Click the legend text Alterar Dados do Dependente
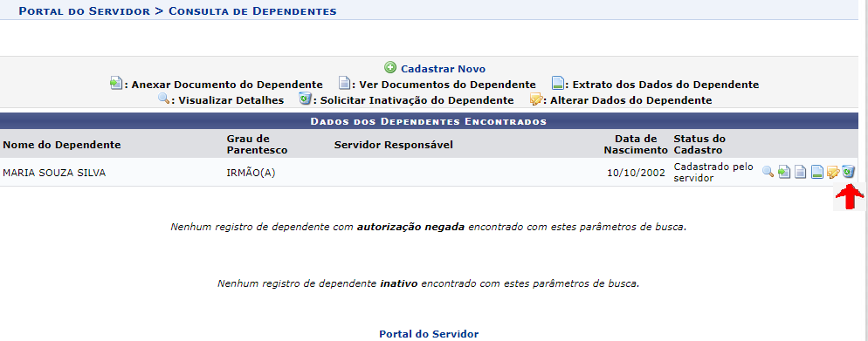The image size is (868, 341). pyautogui.click(x=631, y=100)
